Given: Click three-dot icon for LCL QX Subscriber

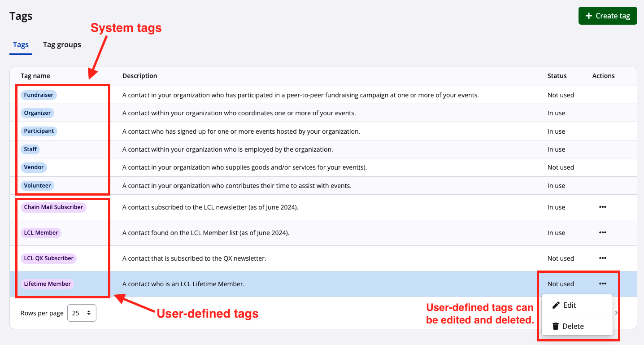Looking at the screenshot, I should (x=602, y=258).
